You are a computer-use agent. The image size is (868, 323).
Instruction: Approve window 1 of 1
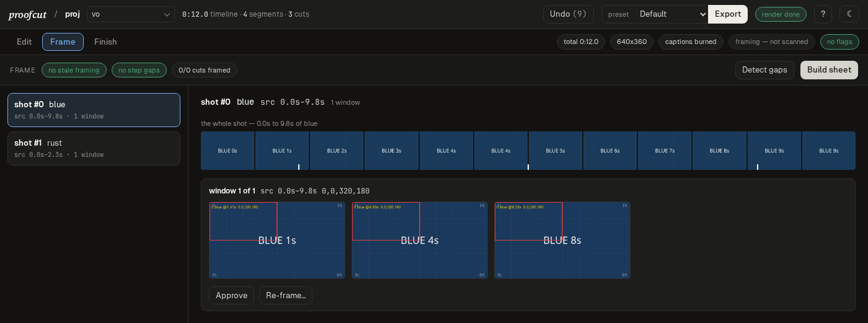(x=231, y=296)
